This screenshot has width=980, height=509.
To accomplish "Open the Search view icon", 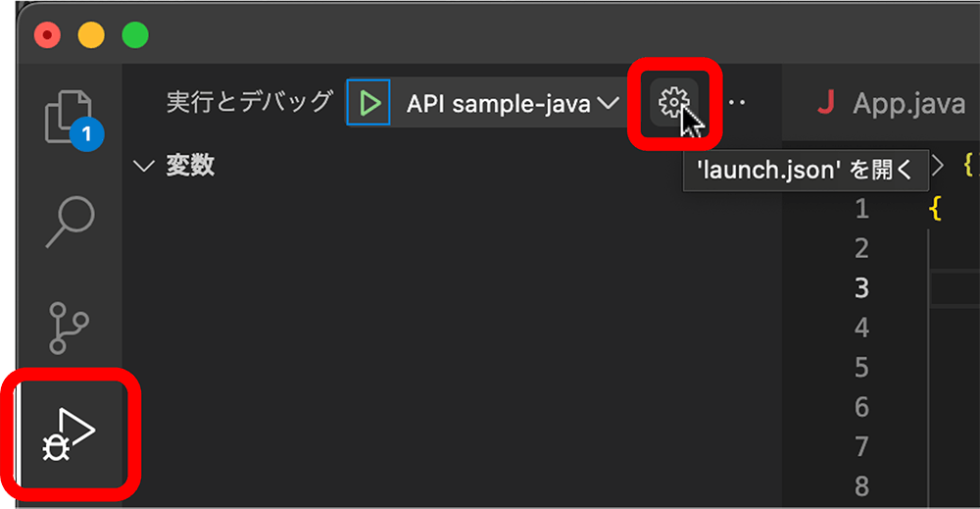I will click(x=70, y=225).
